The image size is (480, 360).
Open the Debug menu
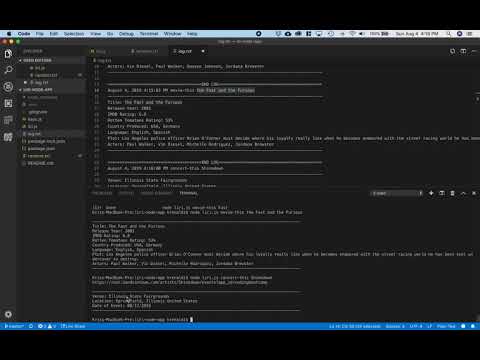[x=126, y=34]
